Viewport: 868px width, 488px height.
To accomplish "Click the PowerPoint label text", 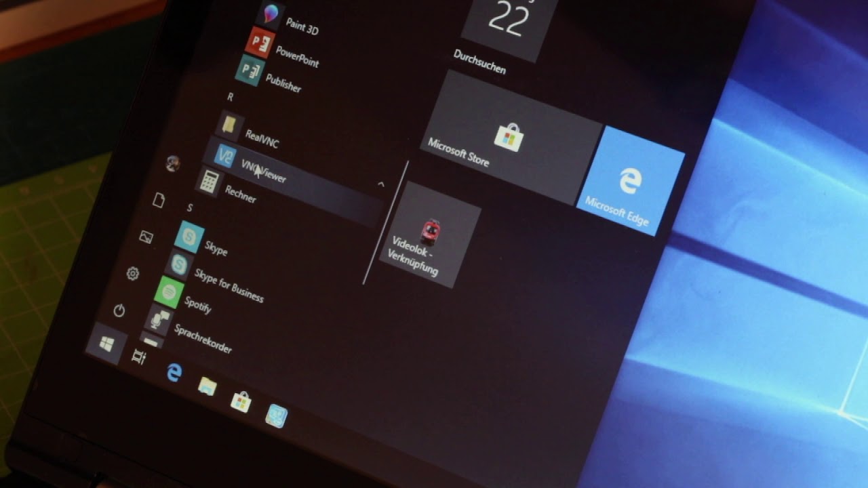I will (x=297, y=56).
